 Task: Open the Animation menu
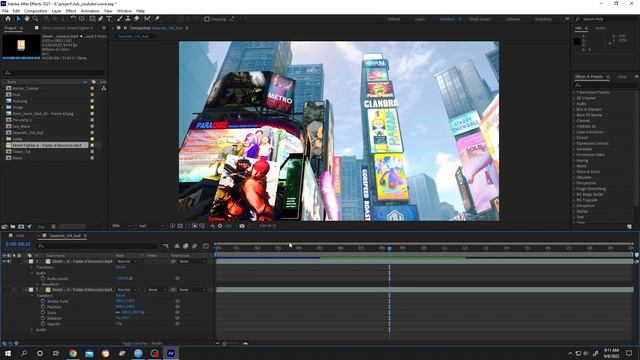pyautogui.click(x=90, y=11)
